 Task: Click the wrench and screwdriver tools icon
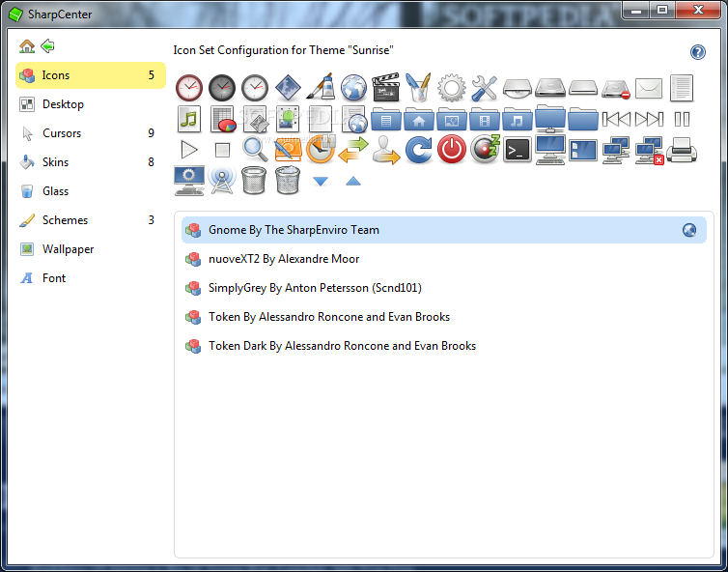pyautogui.click(x=485, y=88)
